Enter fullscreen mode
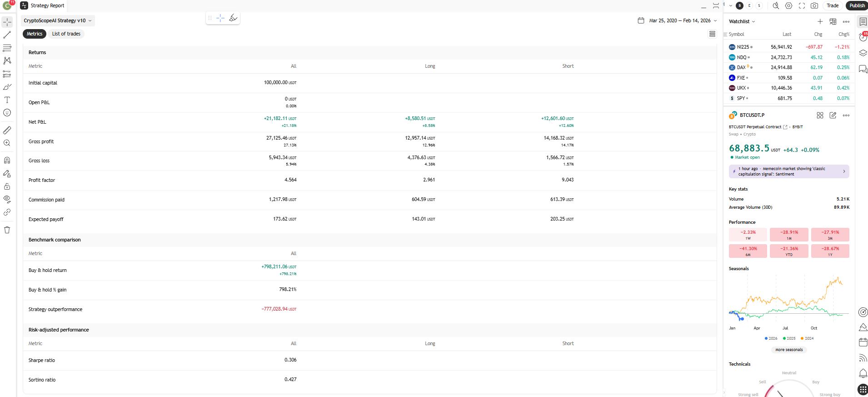Viewport: 868px width, 397px height. tap(802, 5)
